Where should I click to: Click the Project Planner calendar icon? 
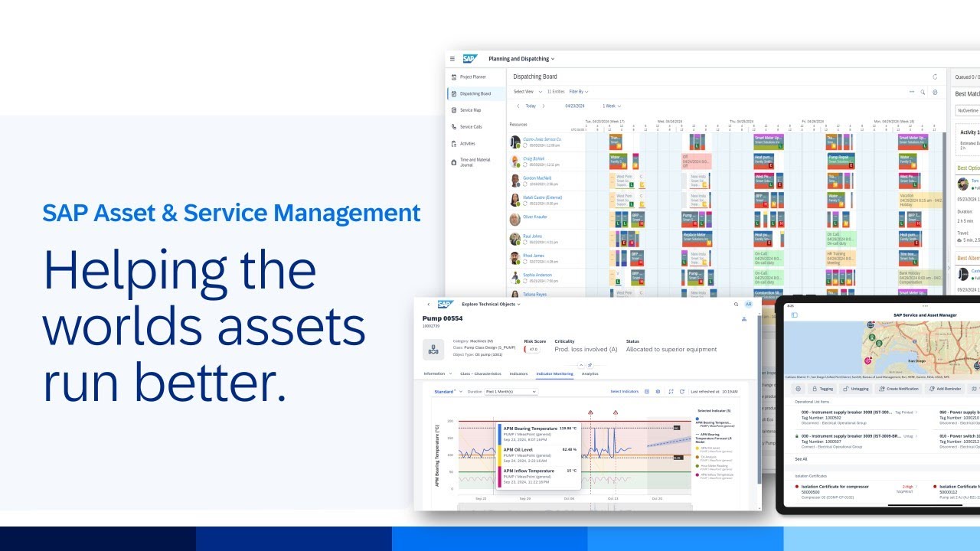[454, 77]
